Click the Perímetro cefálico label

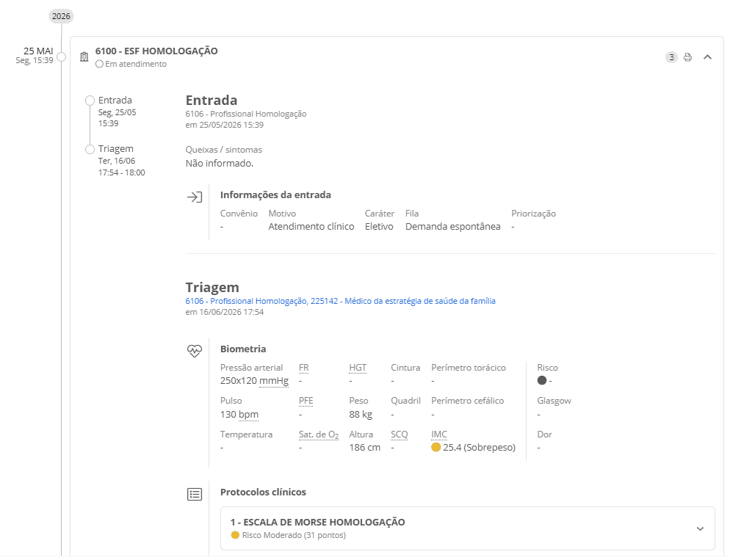click(467, 401)
